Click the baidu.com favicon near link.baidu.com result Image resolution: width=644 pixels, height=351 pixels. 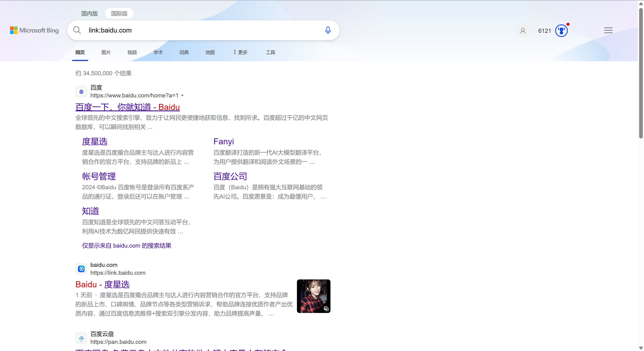coord(81,269)
